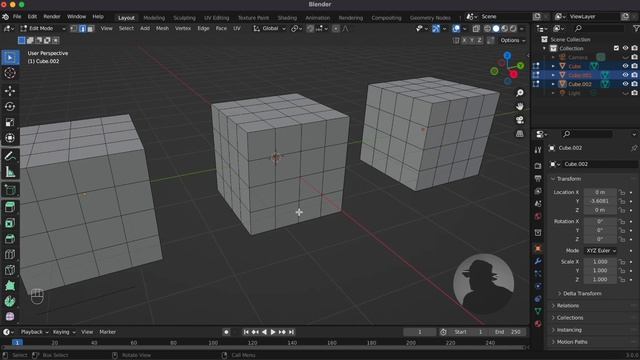Toggle X-ray display in header
This screenshot has height=360, width=640.
click(476, 29)
